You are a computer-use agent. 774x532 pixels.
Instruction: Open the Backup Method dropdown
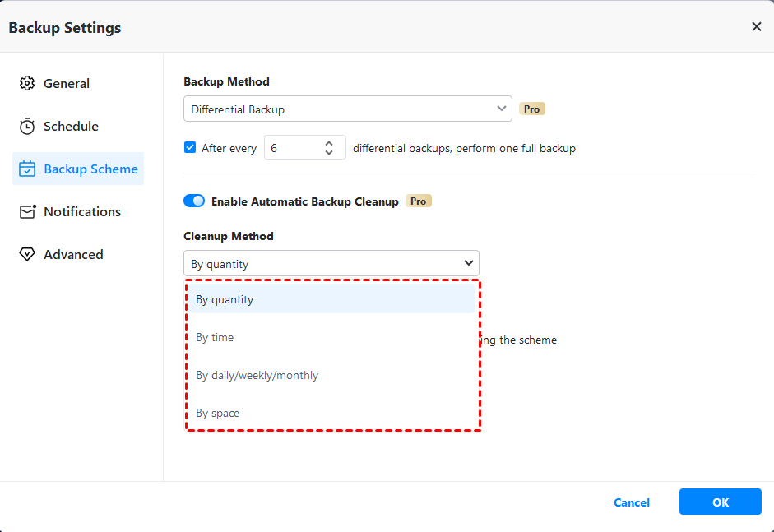[x=347, y=109]
